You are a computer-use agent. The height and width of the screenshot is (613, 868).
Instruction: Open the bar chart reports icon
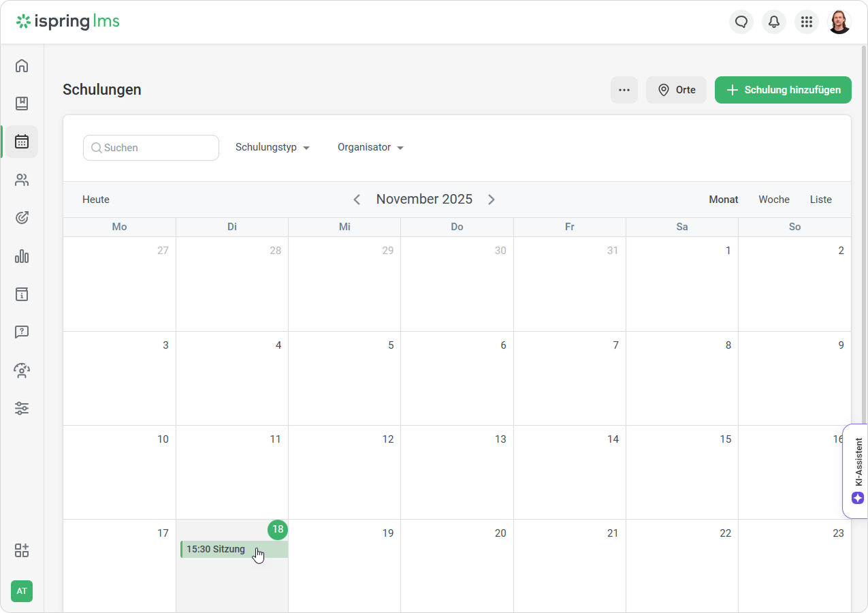(x=22, y=256)
